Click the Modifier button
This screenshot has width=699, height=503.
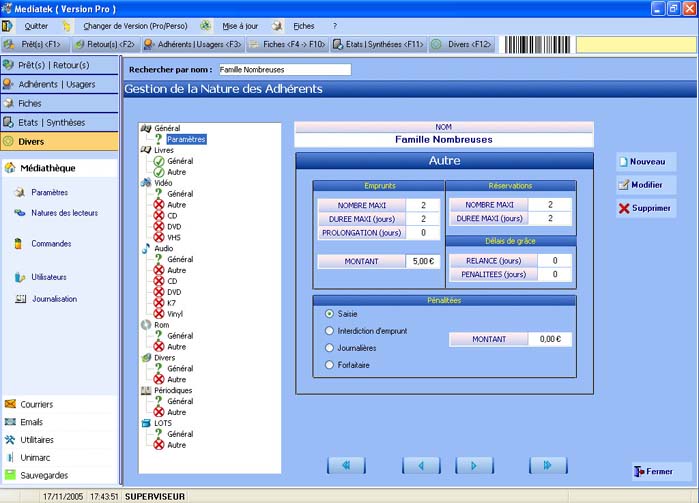(646, 185)
